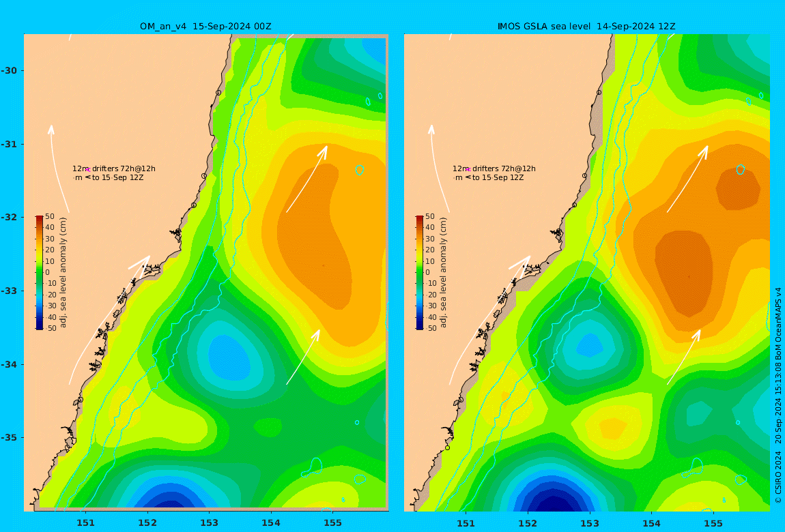Image resolution: width=785 pixels, height=532 pixels.
Task: Click longitude label 152 under the IMOS GSLA map
Action: click(x=528, y=523)
